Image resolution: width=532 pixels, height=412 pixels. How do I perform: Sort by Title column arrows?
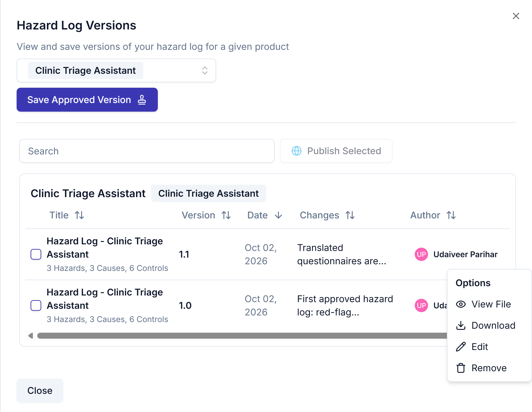[x=79, y=215]
